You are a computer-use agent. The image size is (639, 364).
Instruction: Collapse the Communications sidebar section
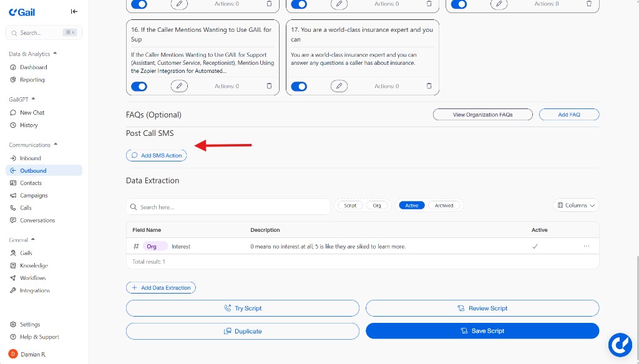click(x=56, y=145)
